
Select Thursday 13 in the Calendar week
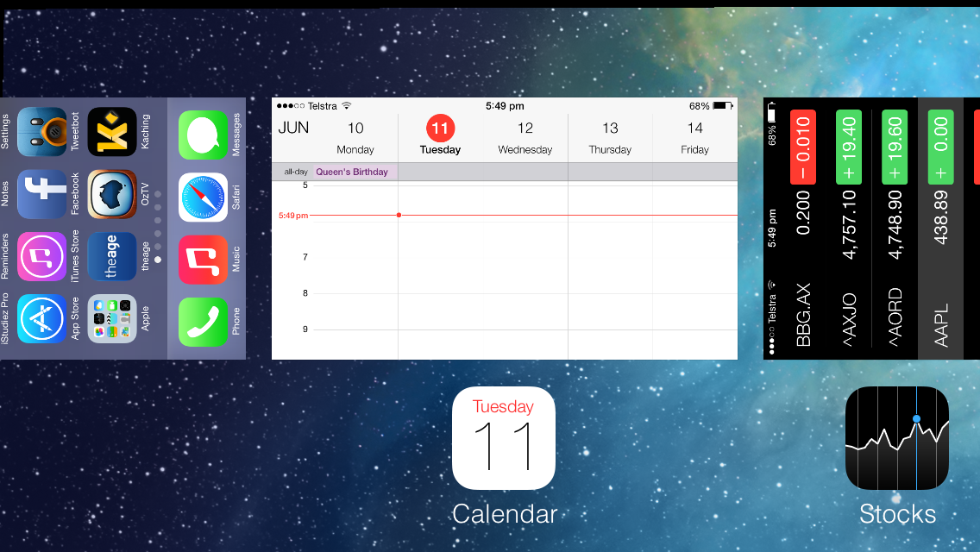tap(610, 137)
